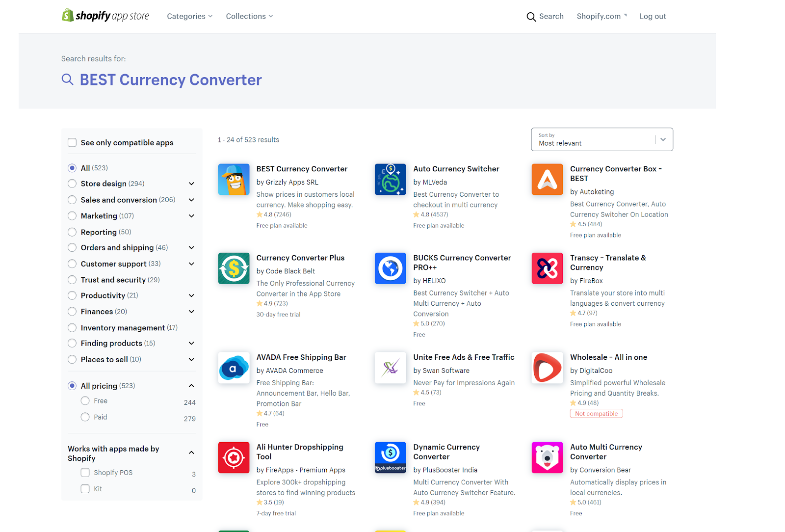
Task: Open BEST Currency Converter app icon
Action: click(234, 180)
